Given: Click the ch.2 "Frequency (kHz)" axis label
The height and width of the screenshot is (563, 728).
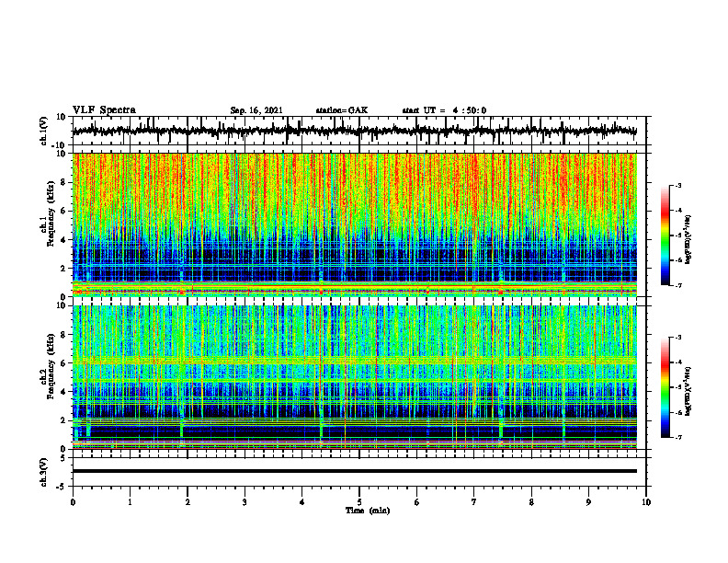Looking at the screenshot, I should pyautogui.click(x=51, y=366).
